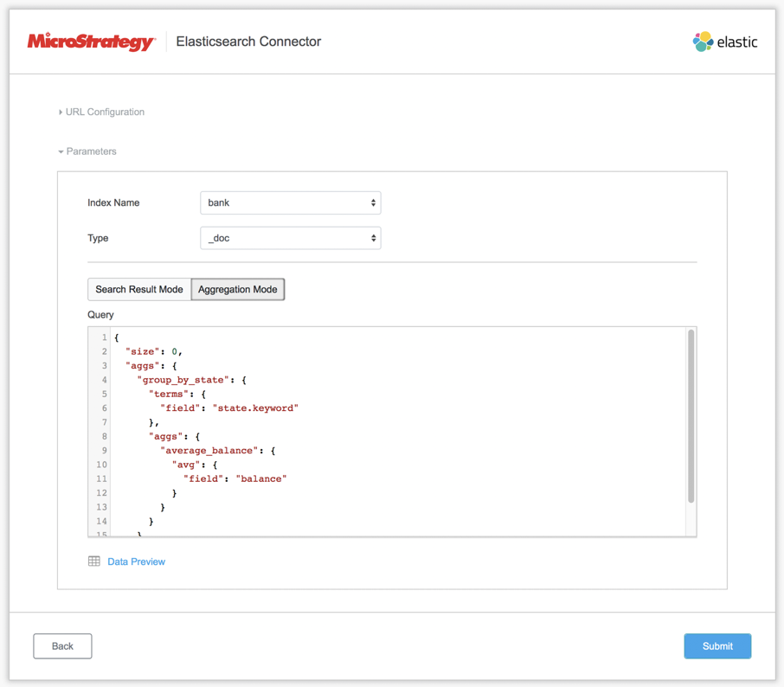Click the grid icon beside Data Preview
The width and height of the screenshot is (784, 687).
[x=93, y=561]
